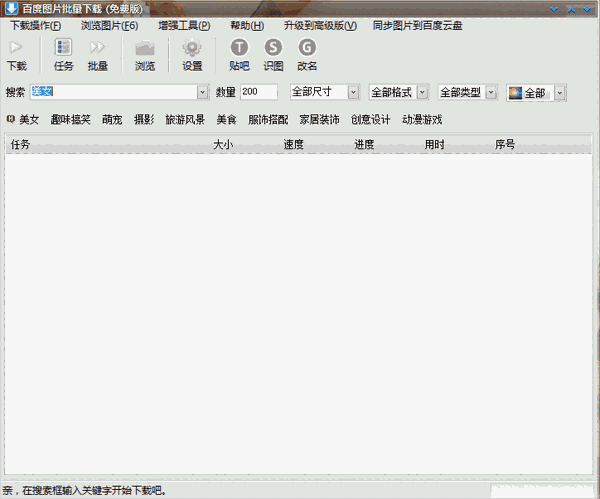Click into the 搜索 keyword input field
Screen dimensions: 600x499
coord(114,92)
